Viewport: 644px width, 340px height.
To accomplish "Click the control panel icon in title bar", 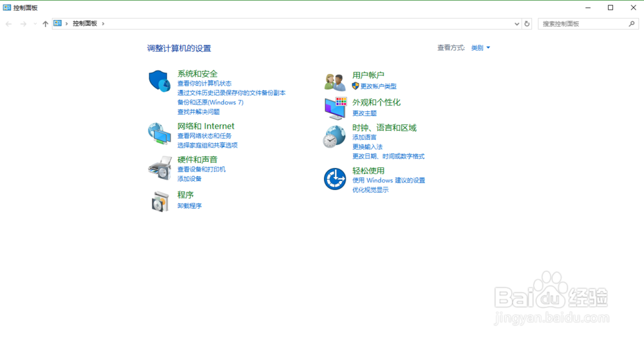I will point(6,7).
